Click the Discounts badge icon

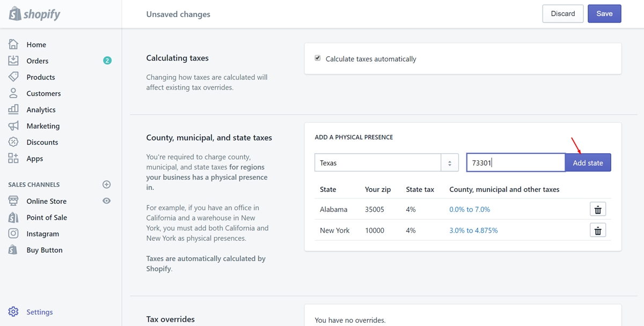pyautogui.click(x=13, y=142)
